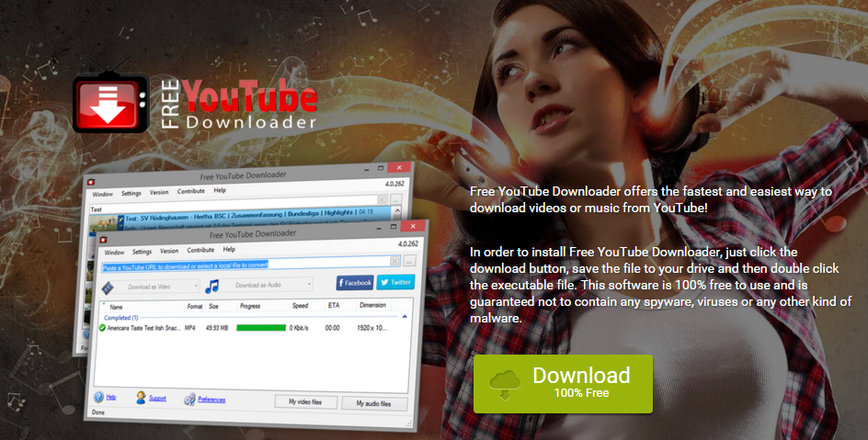Sort by the Format column header
This screenshot has height=440, width=868.
195,306
